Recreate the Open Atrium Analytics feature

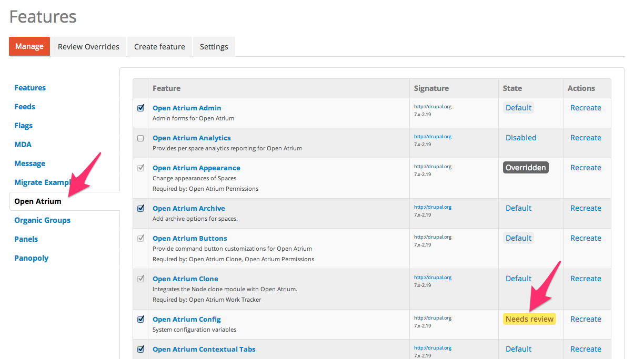[586, 138]
